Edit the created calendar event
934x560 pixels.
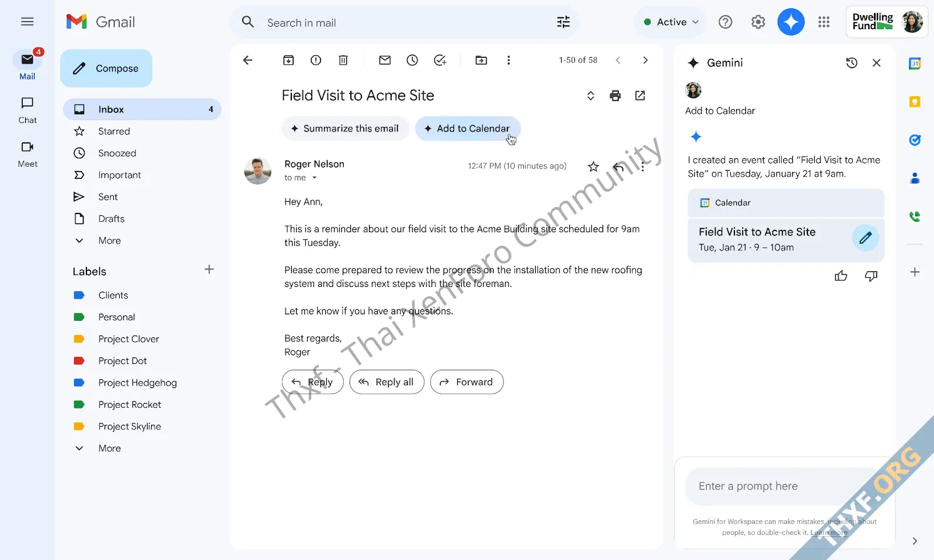(x=866, y=237)
